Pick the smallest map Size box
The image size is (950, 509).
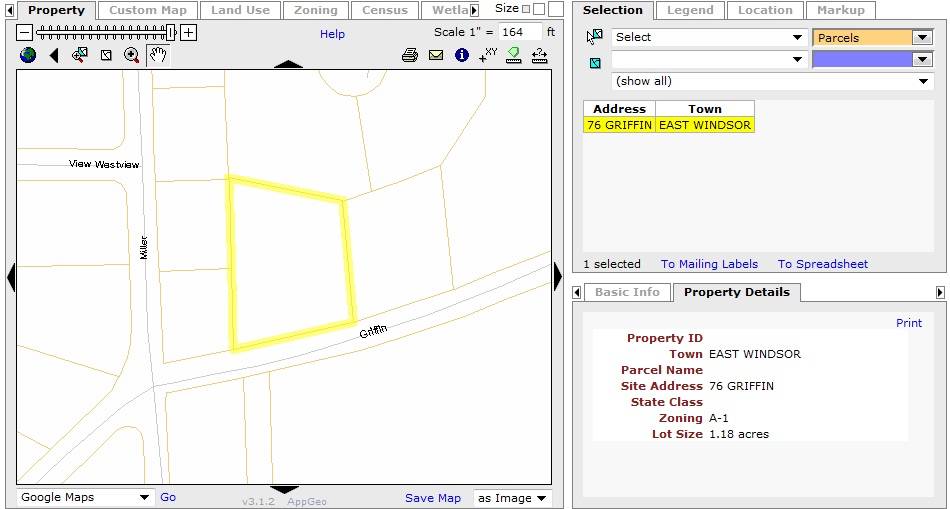[x=526, y=9]
